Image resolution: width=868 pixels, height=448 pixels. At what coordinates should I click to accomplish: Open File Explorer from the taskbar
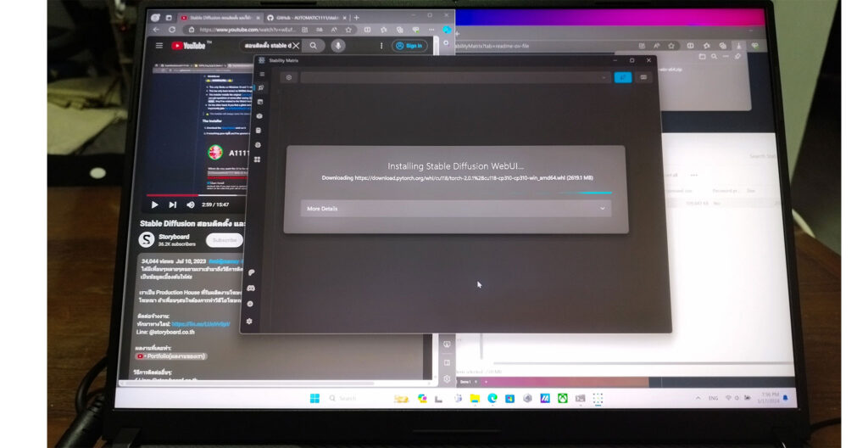point(475,398)
